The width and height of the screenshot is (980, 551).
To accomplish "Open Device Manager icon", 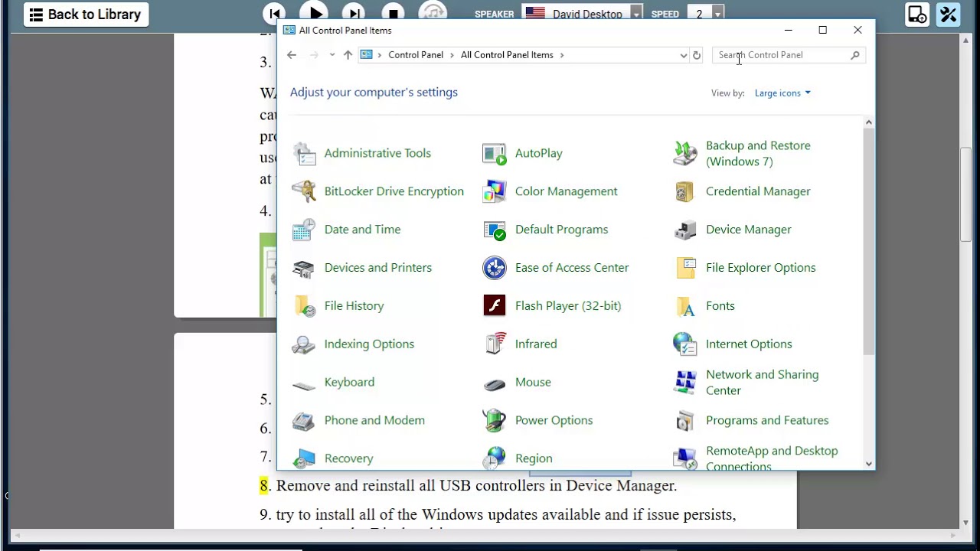I will coord(685,230).
